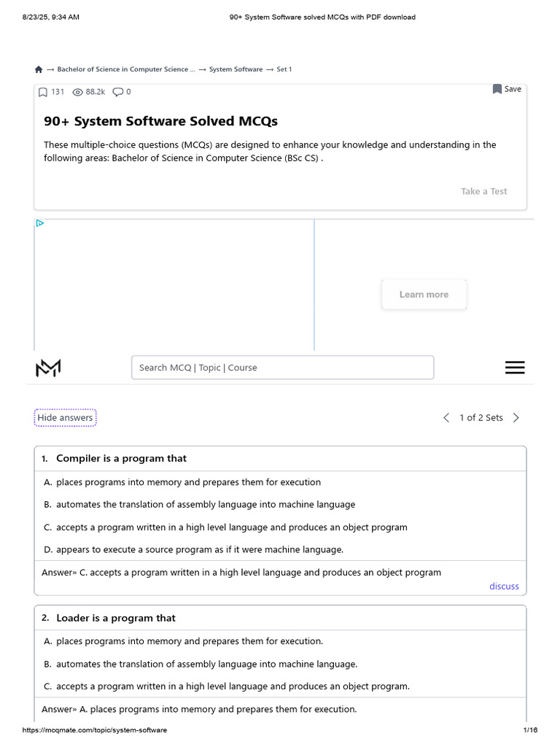This screenshot has width=560, height=747.
Task: Click the Learn more ad button
Action: coord(424,295)
